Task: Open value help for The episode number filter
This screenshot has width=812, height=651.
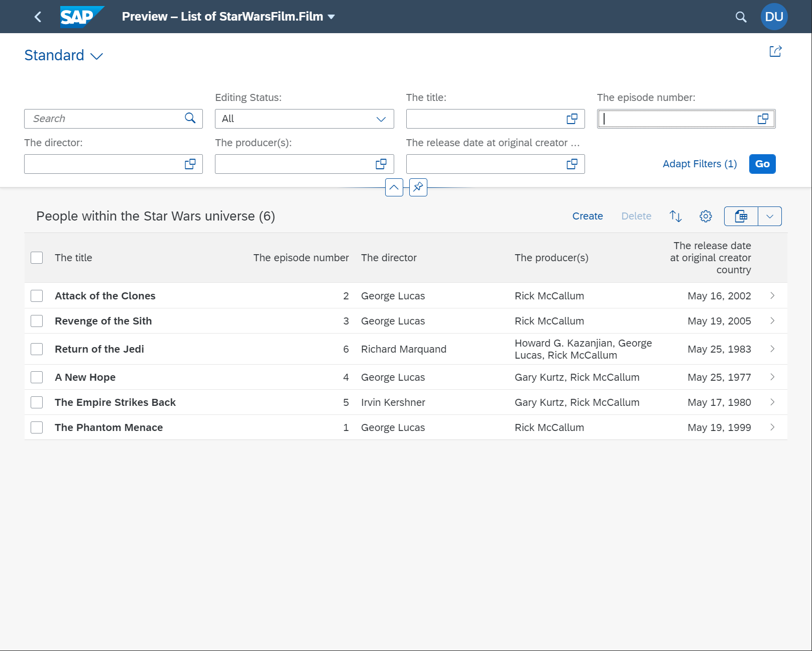Action: 763,119
